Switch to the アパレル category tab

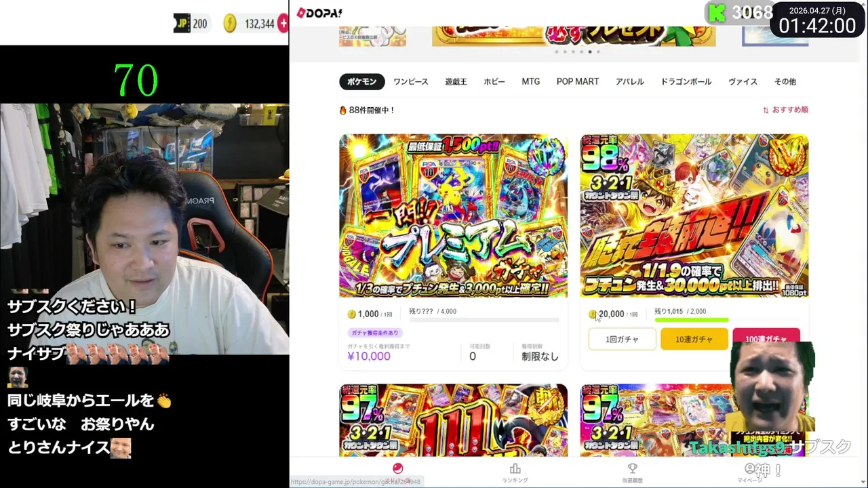point(630,81)
